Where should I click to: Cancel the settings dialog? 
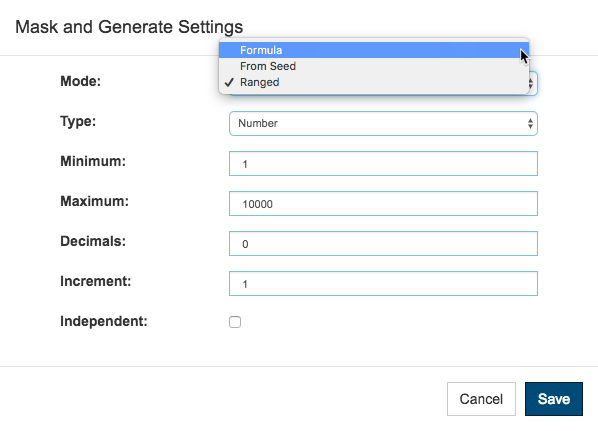(481, 399)
